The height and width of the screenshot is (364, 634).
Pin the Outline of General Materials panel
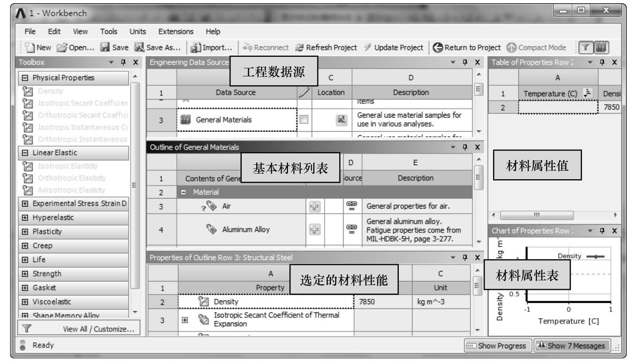point(465,147)
